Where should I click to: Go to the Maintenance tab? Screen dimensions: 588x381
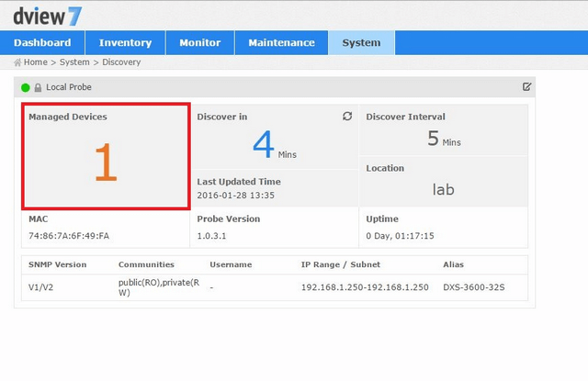(x=281, y=42)
